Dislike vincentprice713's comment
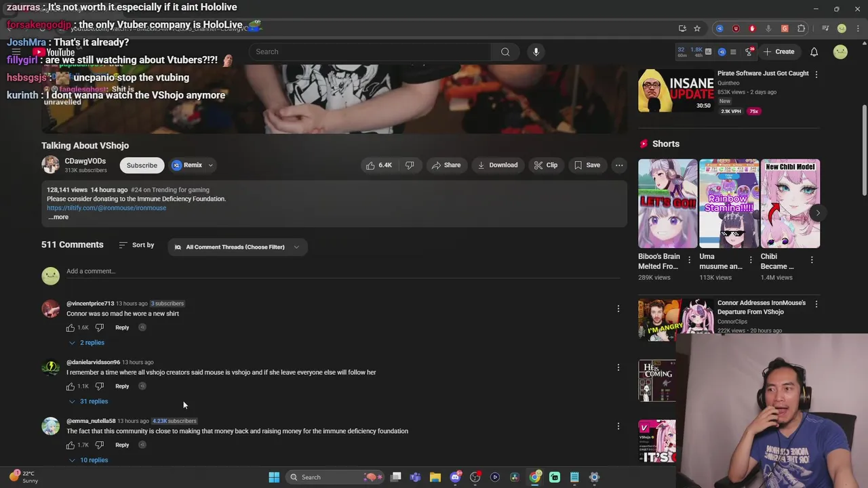 (x=99, y=327)
